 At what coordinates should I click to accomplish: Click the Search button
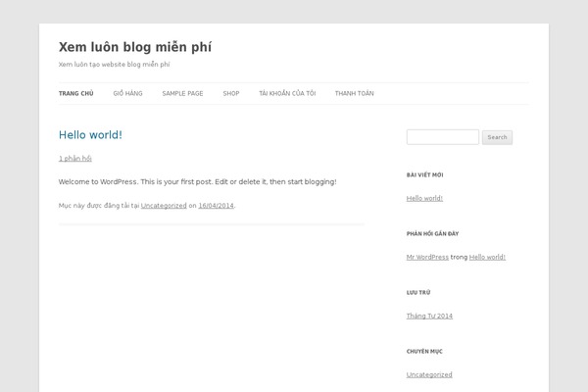click(x=497, y=137)
